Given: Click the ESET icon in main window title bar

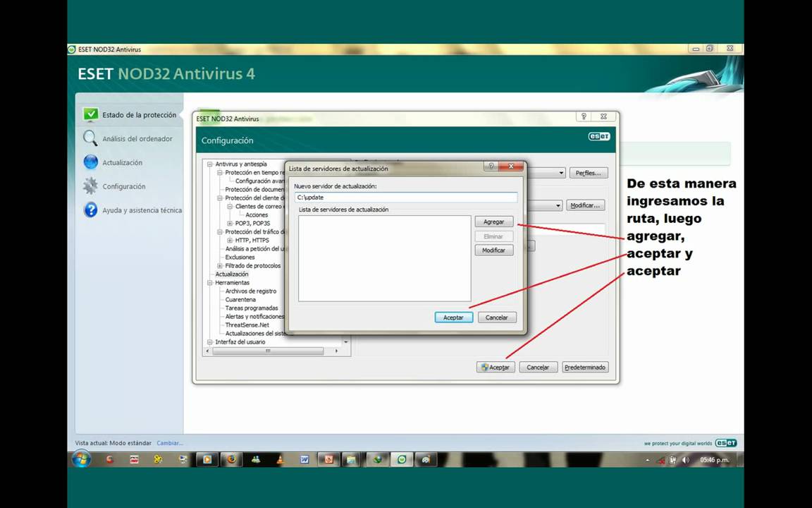Looking at the screenshot, I should (x=72, y=49).
